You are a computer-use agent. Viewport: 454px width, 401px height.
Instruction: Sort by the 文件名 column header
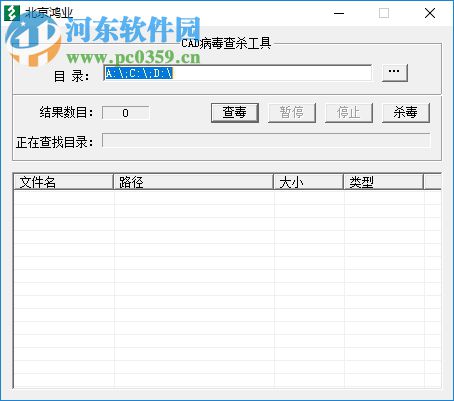point(63,182)
